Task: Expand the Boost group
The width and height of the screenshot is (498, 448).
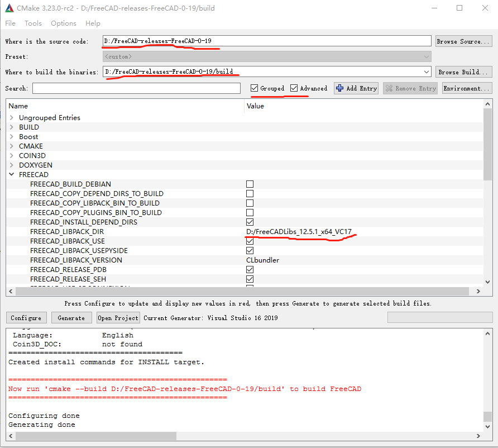Action: click(12, 137)
